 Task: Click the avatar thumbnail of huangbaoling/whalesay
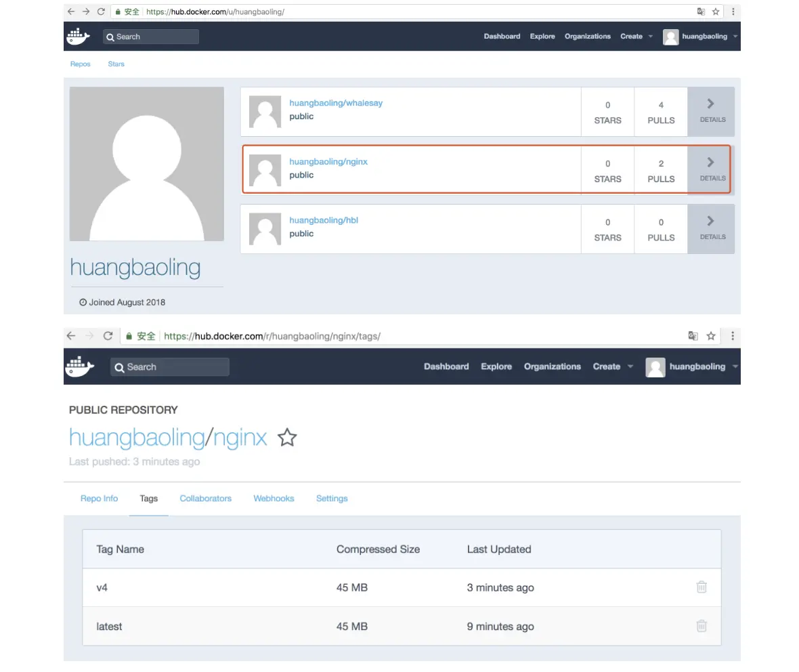265,112
